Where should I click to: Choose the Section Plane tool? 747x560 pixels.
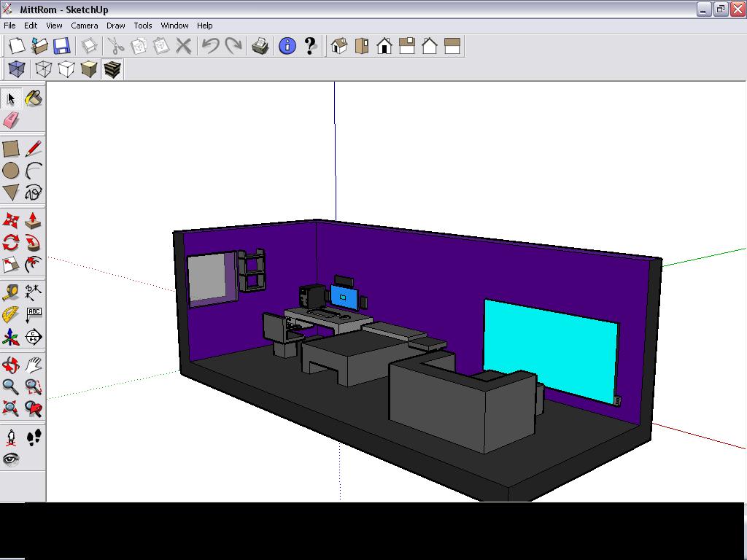point(34,337)
